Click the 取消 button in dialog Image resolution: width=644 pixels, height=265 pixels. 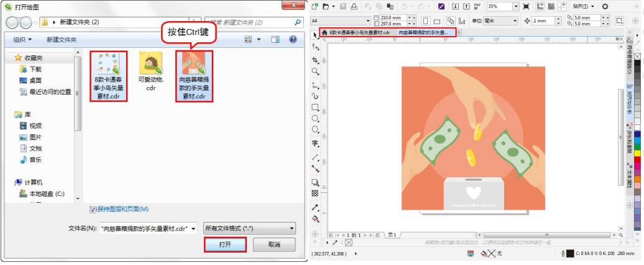pos(274,244)
